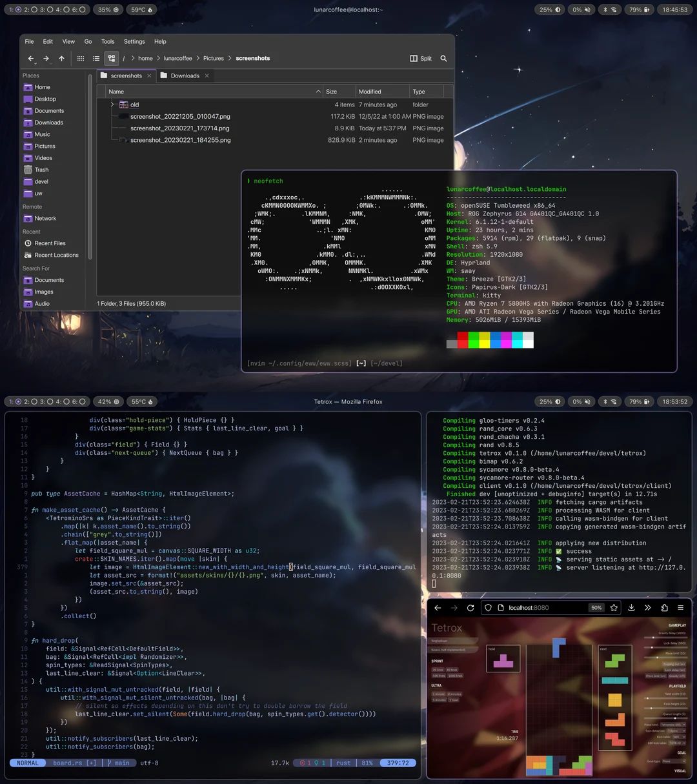Switch Dolphin to icons view mode

point(81,58)
